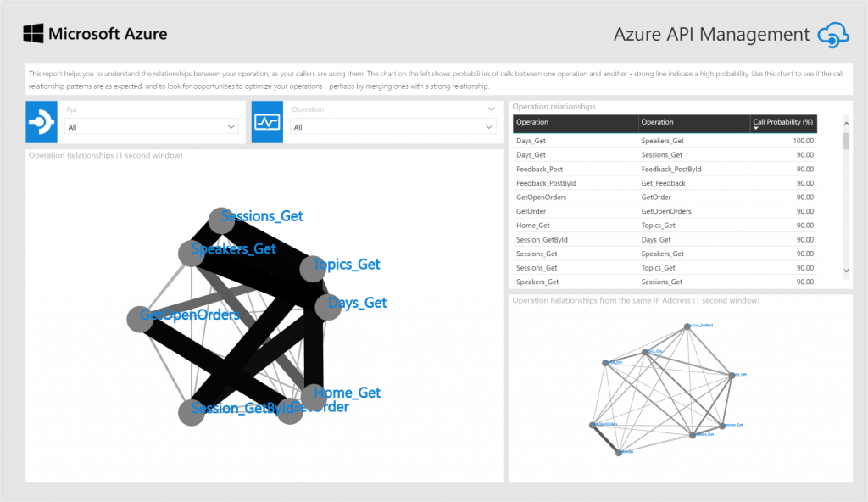The width and height of the screenshot is (868, 502).
Task: Click the blue Api slicer icon
Action: [42, 122]
